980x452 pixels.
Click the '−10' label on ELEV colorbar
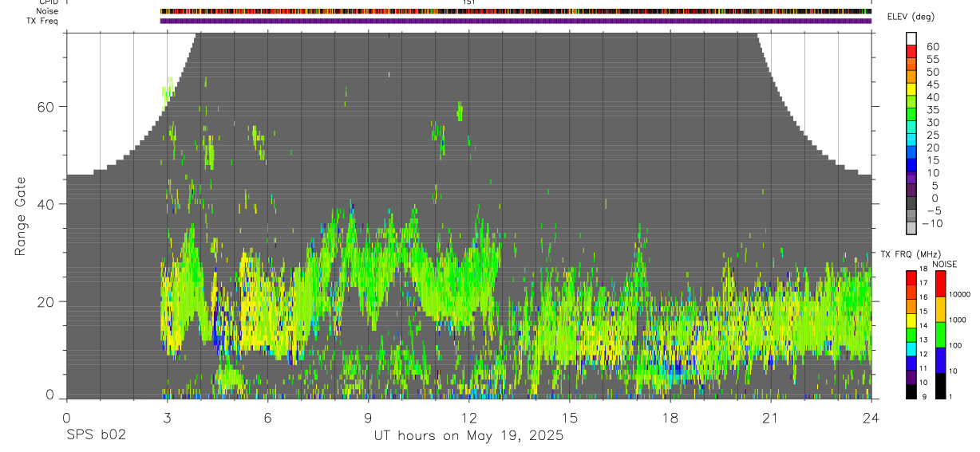[x=931, y=223]
